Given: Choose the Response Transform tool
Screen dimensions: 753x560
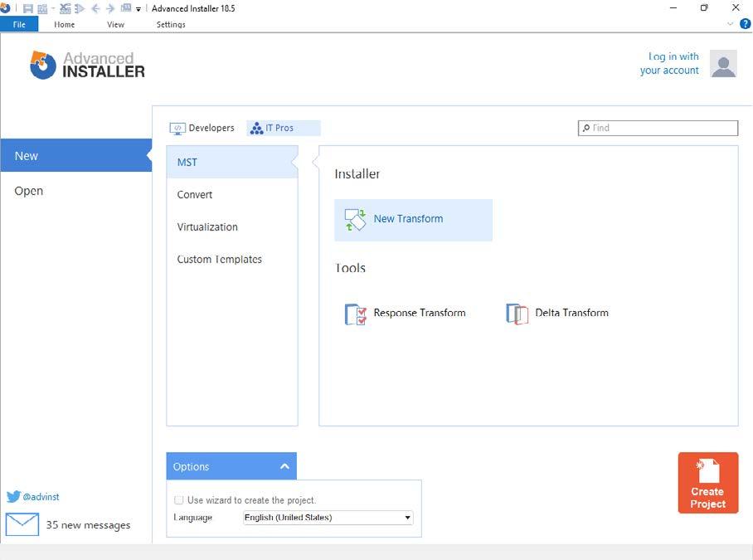Looking at the screenshot, I should (405, 314).
